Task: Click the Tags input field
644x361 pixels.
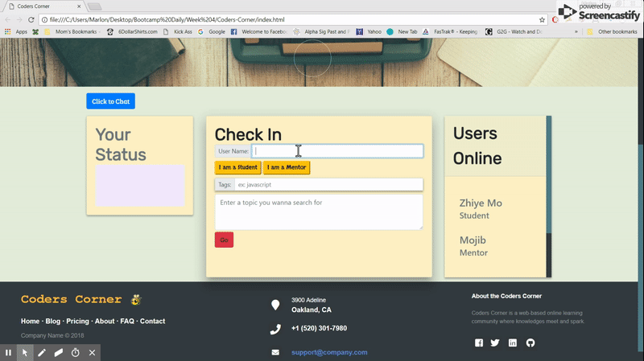Action: (x=328, y=185)
